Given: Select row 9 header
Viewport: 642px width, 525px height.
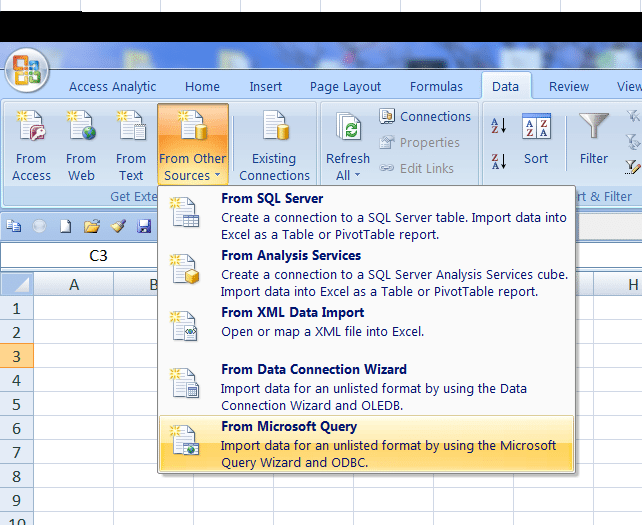Looking at the screenshot, I should [x=16, y=500].
